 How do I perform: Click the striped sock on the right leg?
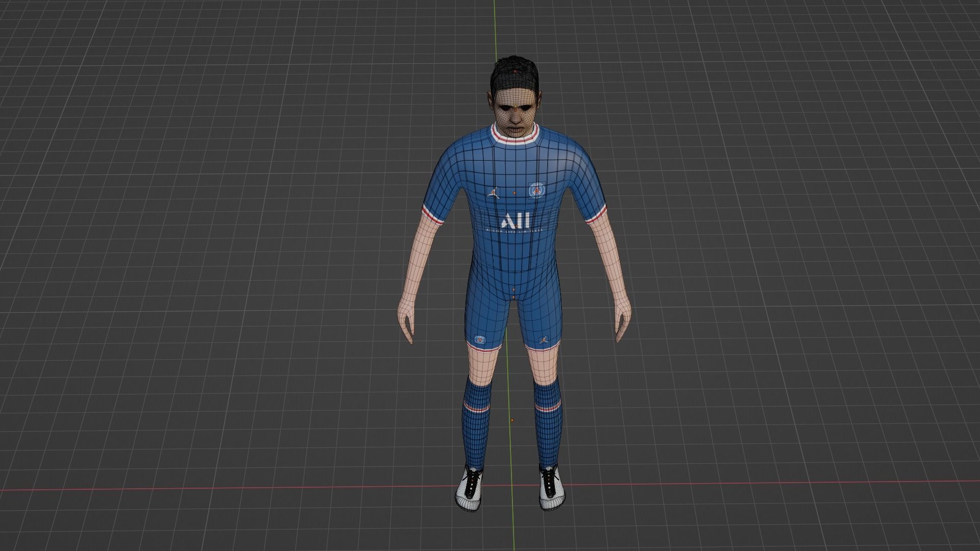coord(548,423)
